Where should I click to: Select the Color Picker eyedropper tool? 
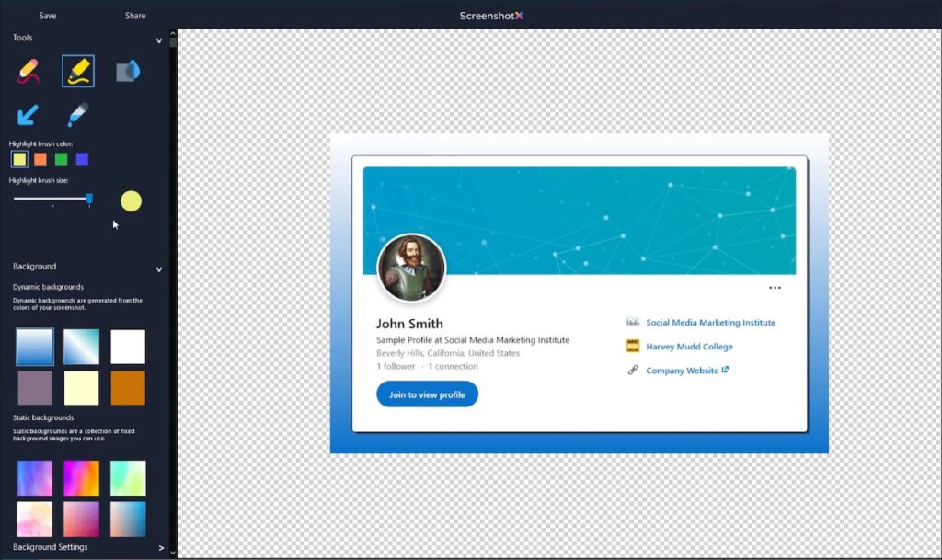coord(77,115)
